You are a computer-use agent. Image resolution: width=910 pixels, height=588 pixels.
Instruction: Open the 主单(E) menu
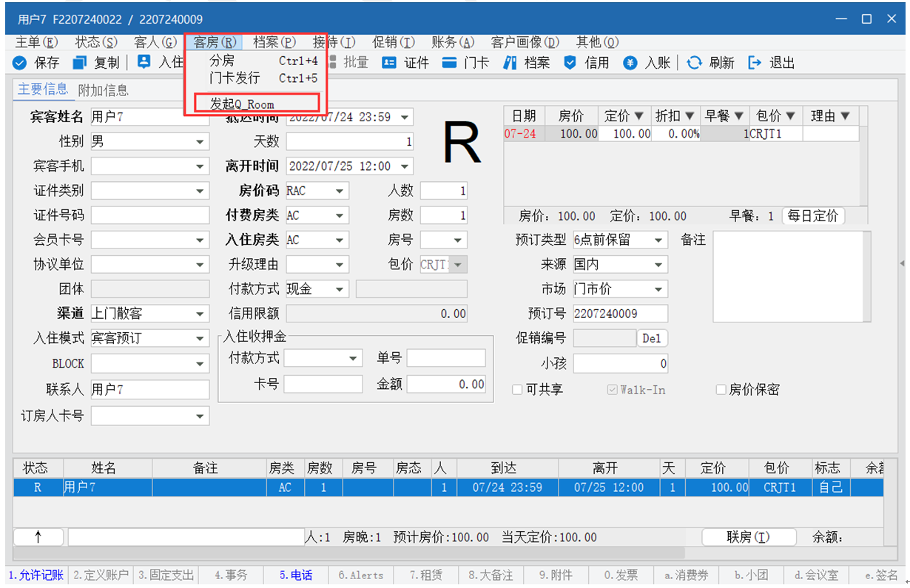pyautogui.click(x=36, y=42)
